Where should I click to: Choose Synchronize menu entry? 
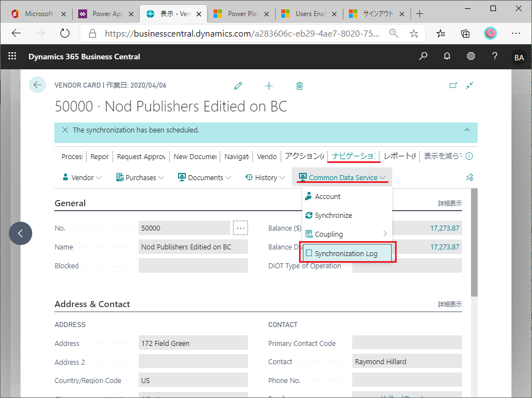point(347,215)
